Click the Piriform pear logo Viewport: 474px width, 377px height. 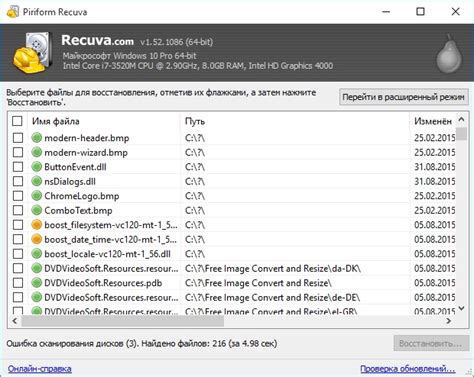pyautogui.click(x=449, y=53)
